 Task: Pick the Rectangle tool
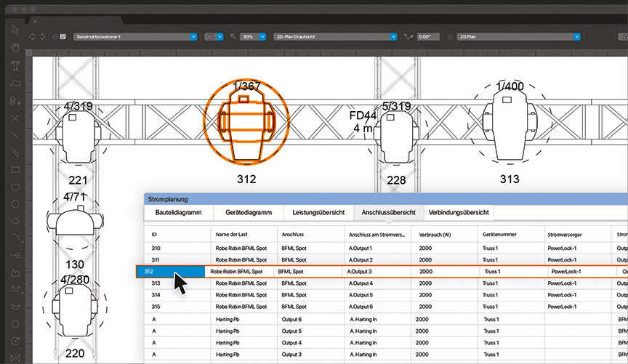coord(15,170)
